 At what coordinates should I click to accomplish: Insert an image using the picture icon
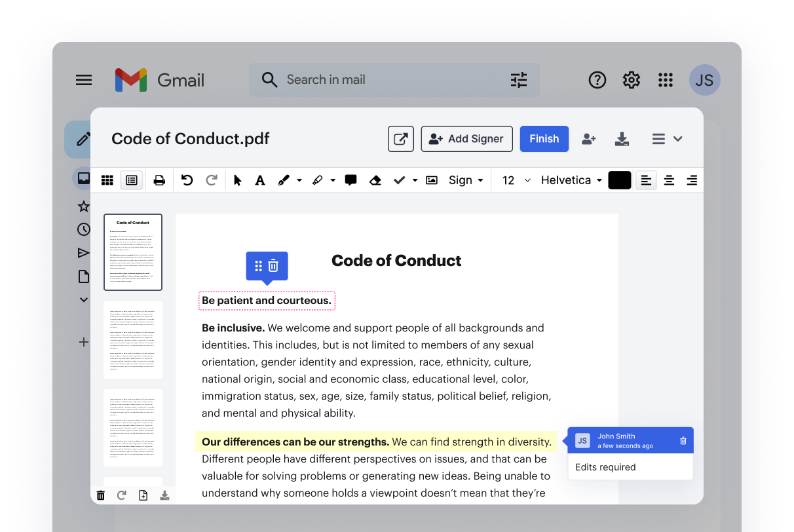tap(431, 180)
